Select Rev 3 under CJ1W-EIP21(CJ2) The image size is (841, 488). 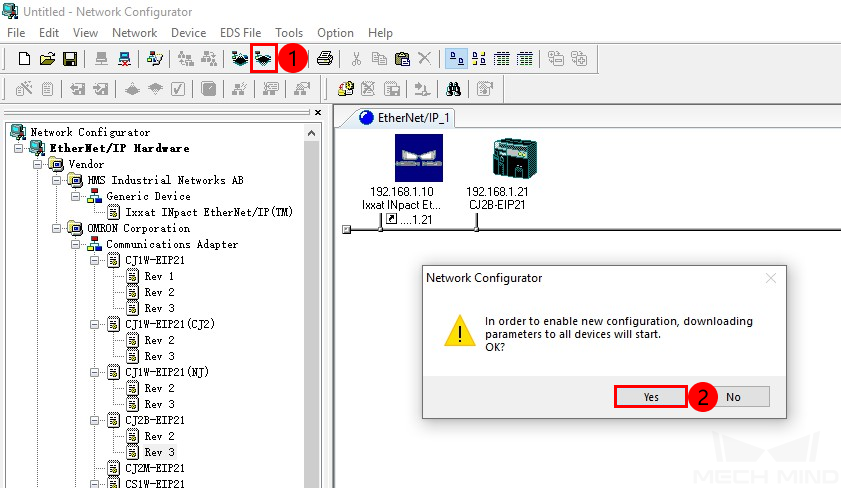tap(159, 356)
